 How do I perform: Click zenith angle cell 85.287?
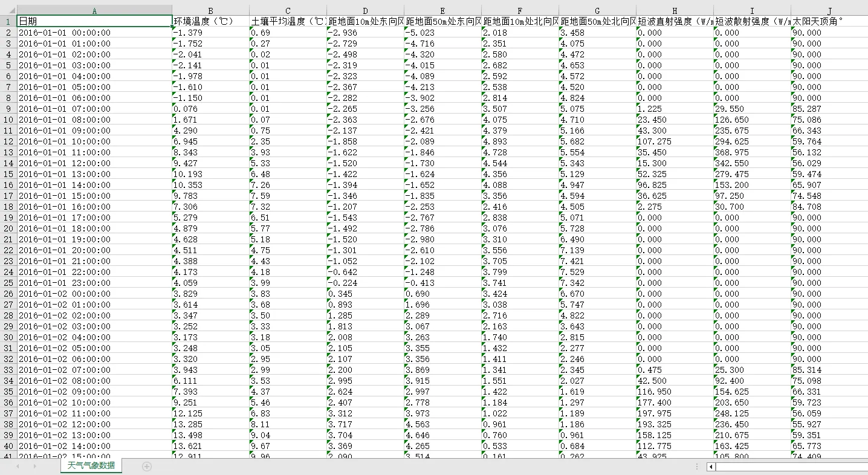point(829,109)
